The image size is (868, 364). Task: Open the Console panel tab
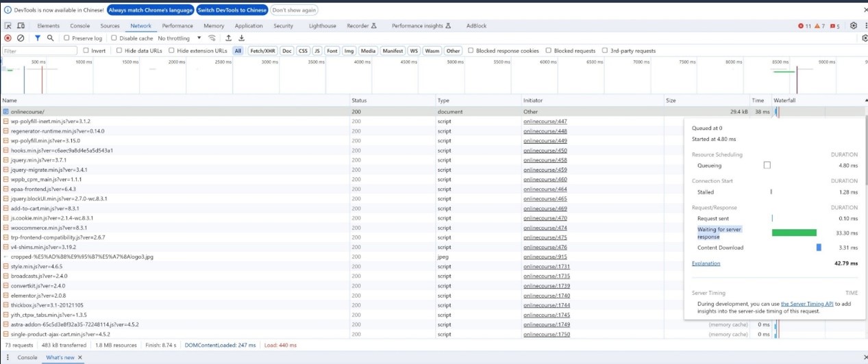coord(80,26)
